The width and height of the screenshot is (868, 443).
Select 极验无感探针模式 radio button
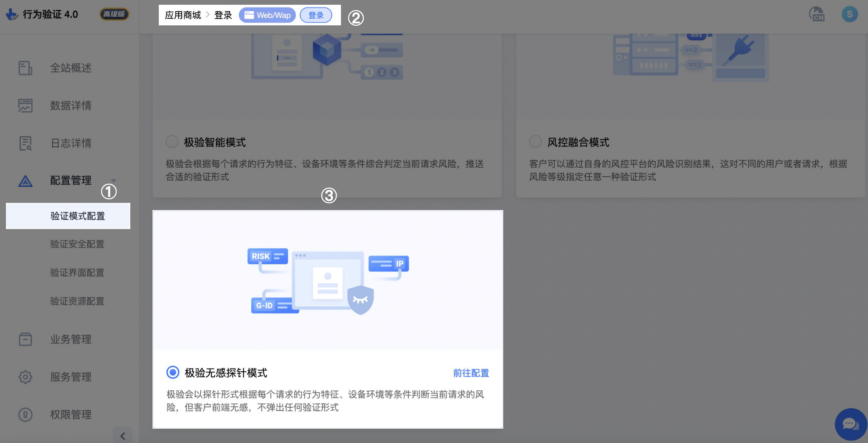tap(172, 372)
